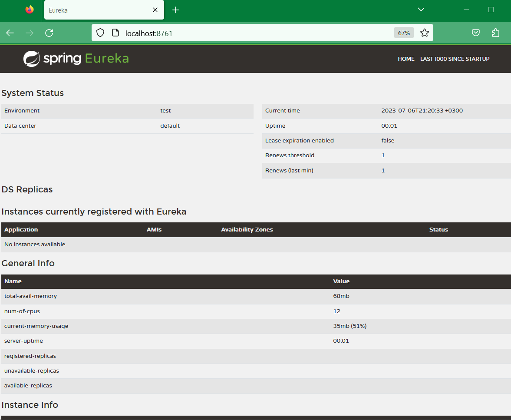Go to the HOME navigation link
Screen dimensions: 511x420
click(406, 59)
